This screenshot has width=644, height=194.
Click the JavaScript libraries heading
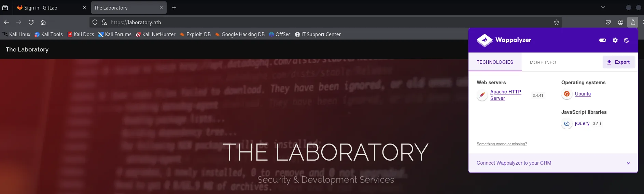point(584,112)
